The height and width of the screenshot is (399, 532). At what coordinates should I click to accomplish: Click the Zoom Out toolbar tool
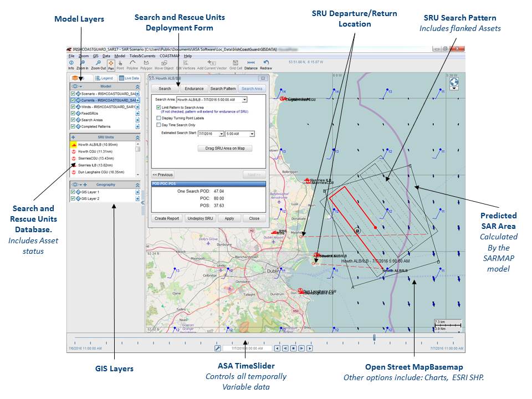tap(98, 65)
